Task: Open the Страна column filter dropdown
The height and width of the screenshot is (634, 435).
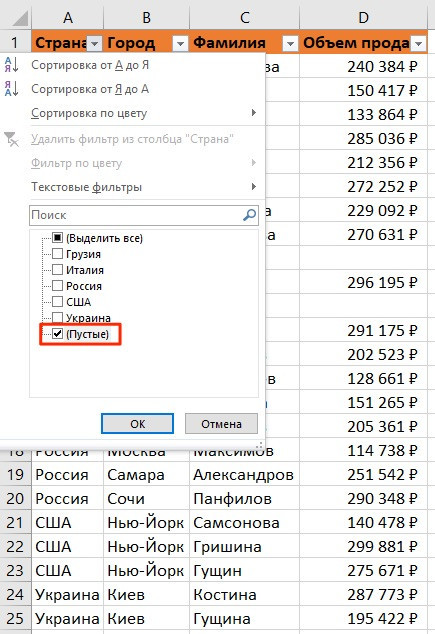Action: point(95,43)
